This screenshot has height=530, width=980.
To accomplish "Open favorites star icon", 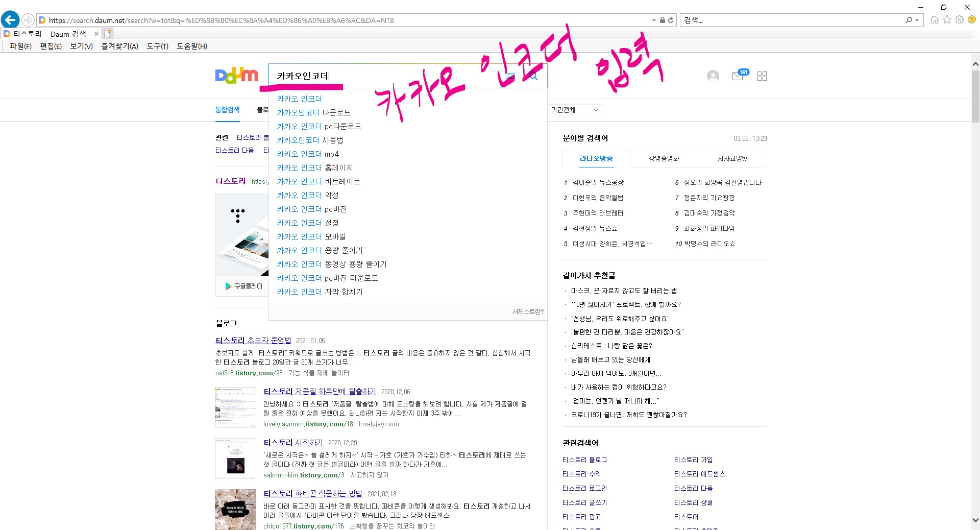I will (x=947, y=20).
